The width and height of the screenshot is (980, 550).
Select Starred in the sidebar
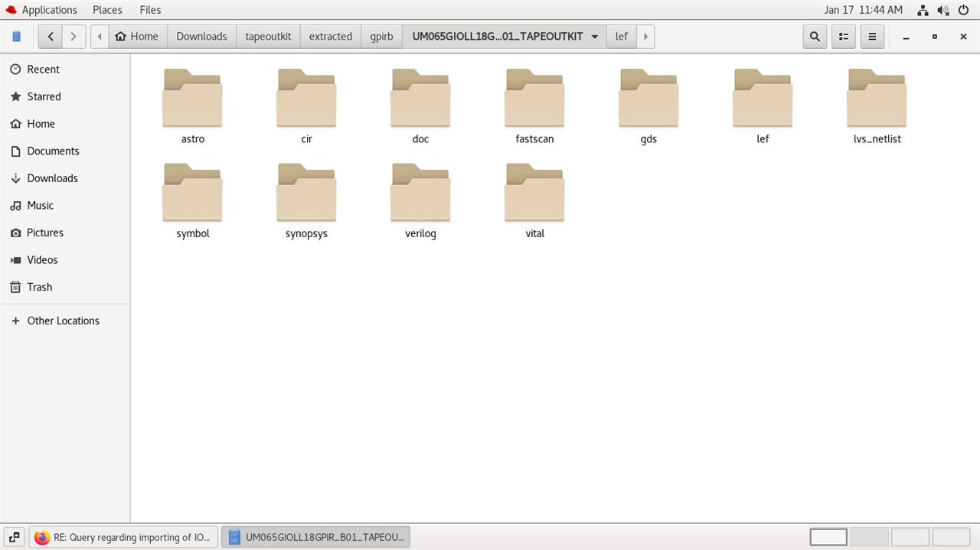tap(44, 96)
